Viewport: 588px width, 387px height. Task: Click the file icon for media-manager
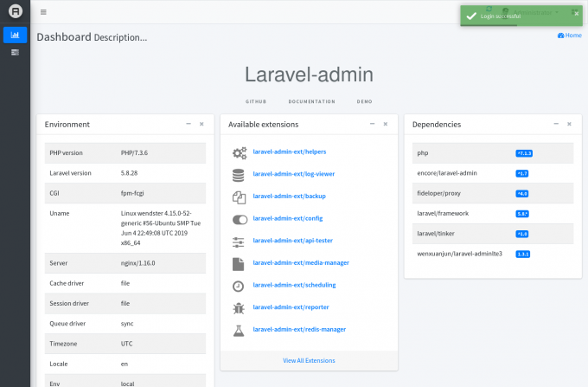click(238, 264)
